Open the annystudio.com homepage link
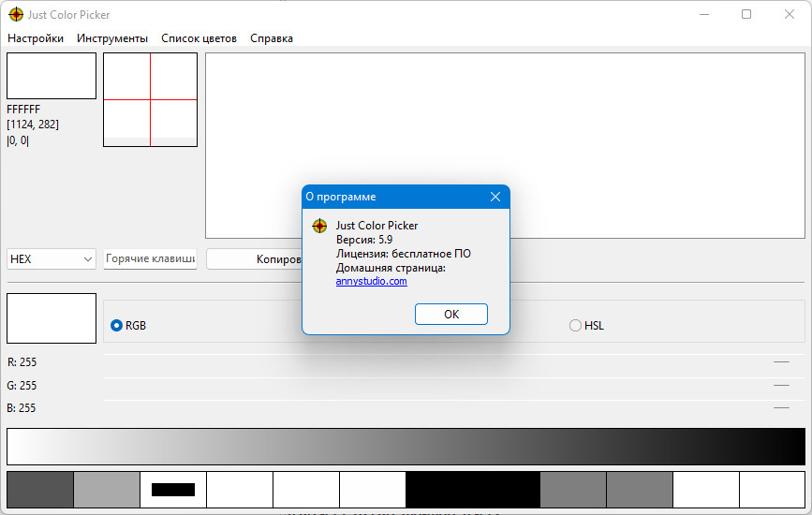 371,281
